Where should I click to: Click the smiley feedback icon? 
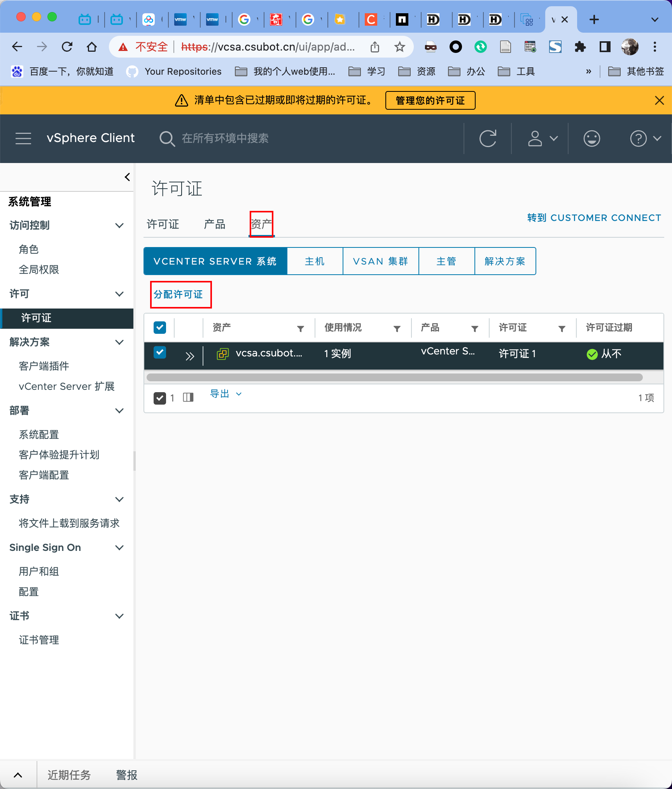coord(592,139)
